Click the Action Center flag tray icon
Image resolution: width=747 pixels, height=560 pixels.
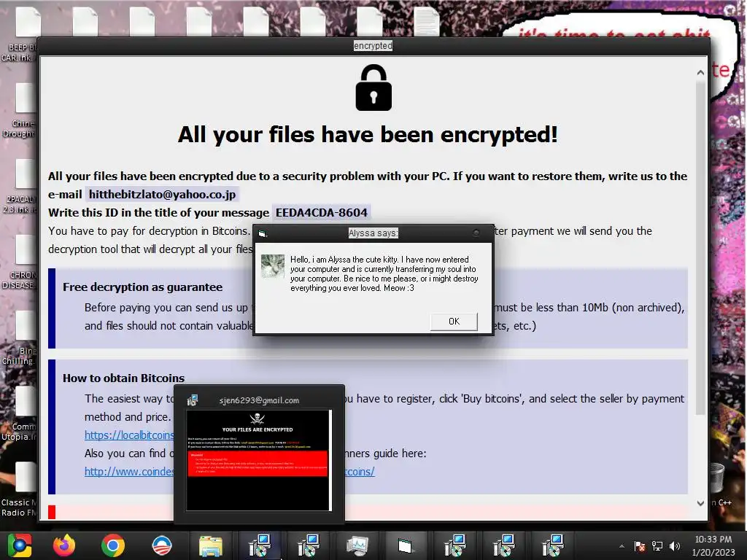pos(640,545)
